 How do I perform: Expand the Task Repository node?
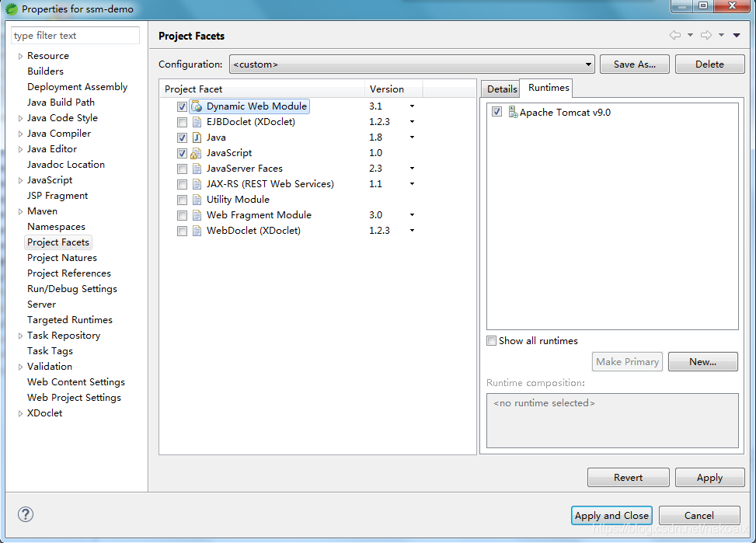tap(20, 336)
